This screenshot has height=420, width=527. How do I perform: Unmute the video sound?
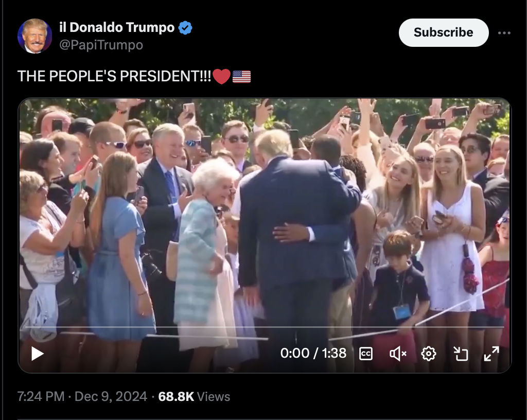398,354
